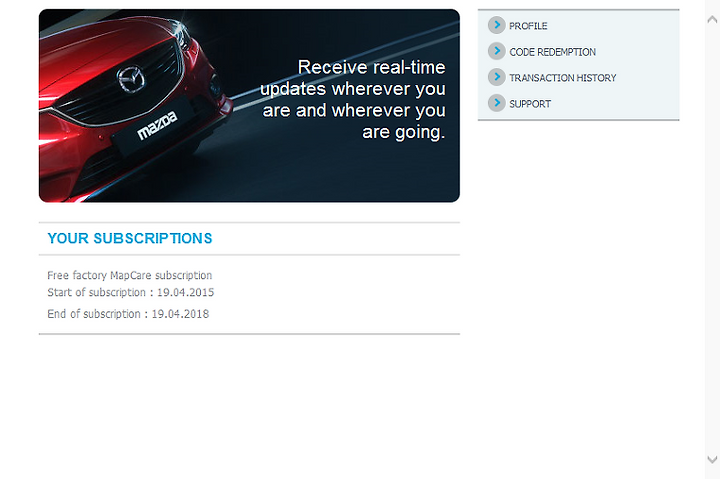Click the scrollbar down arrow
Image resolution: width=720 pixels, height=479 pixels.
click(x=712, y=459)
